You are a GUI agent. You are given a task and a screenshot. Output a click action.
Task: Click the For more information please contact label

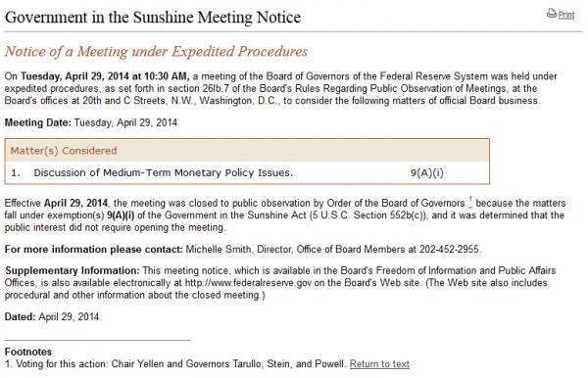tap(94, 249)
